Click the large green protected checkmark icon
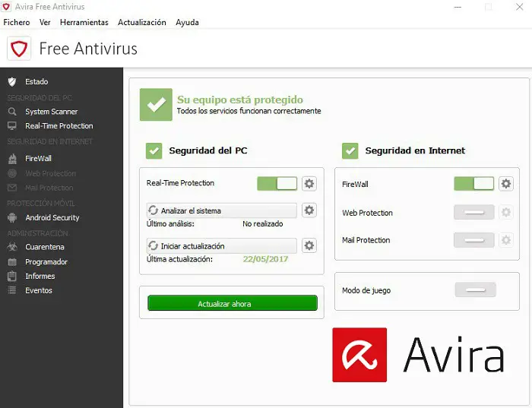This screenshot has width=532, height=408. 156,104
